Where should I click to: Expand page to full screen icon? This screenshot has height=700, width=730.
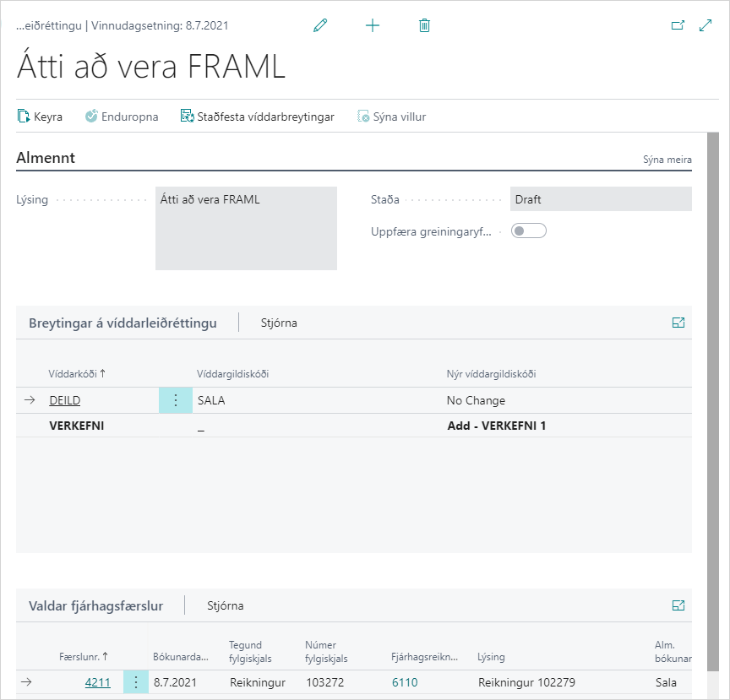click(x=706, y=25)
